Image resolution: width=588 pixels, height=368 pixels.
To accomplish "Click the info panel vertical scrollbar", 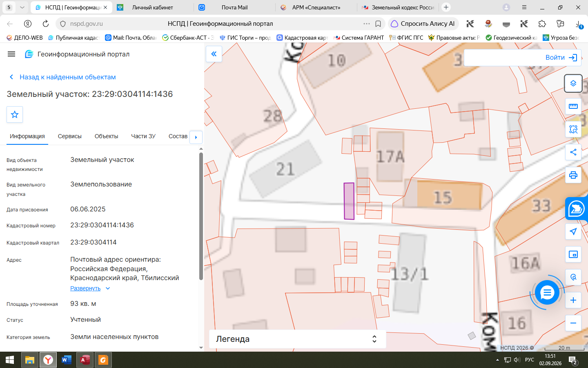I will (x=201, y=216).
